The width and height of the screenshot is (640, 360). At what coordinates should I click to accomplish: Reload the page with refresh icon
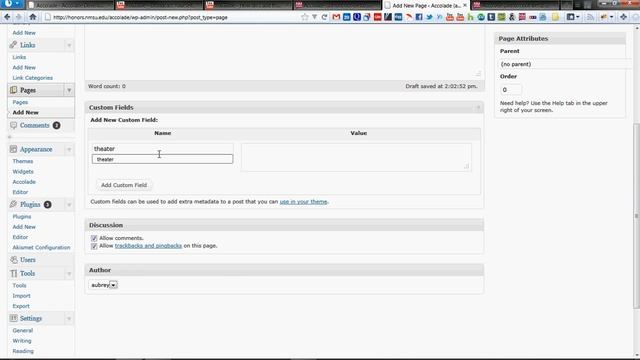324,17
